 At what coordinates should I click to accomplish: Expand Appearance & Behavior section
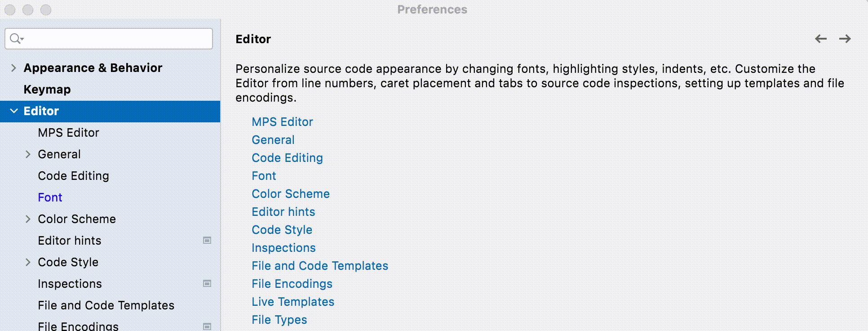[x=13, y=68]
